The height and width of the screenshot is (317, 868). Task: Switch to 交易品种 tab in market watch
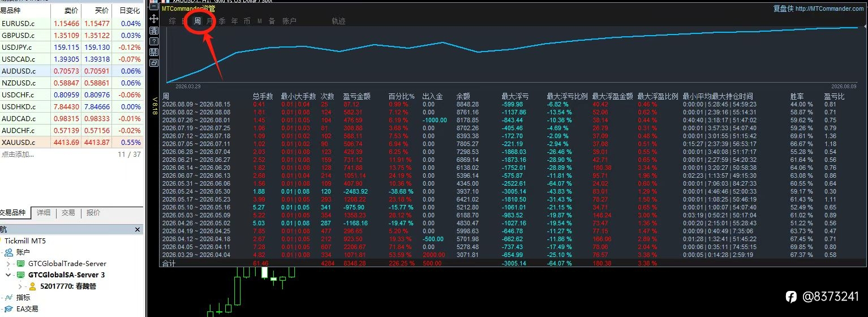pos(14,213)
